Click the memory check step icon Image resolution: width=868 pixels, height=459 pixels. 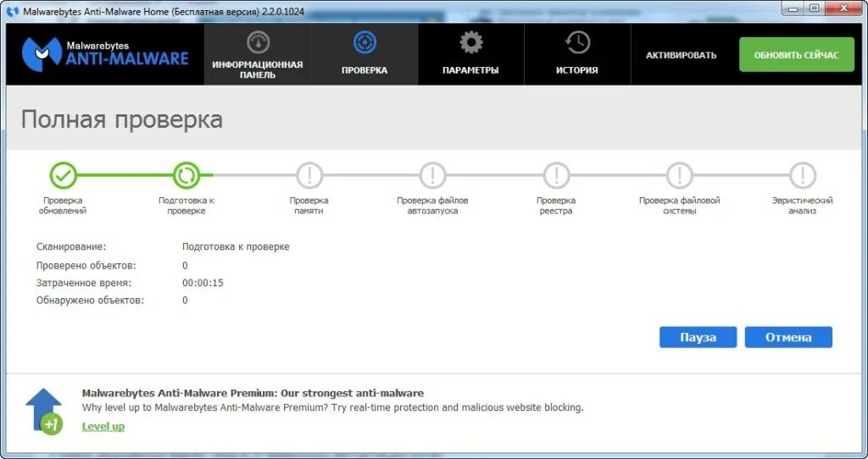click(309, 175)
